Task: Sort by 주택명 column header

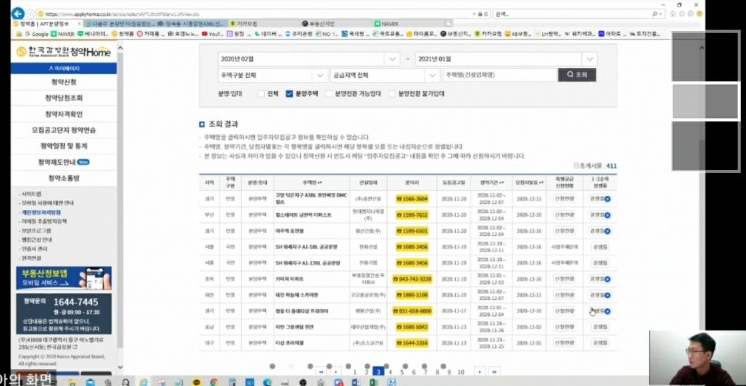Action: click(311, 182)
